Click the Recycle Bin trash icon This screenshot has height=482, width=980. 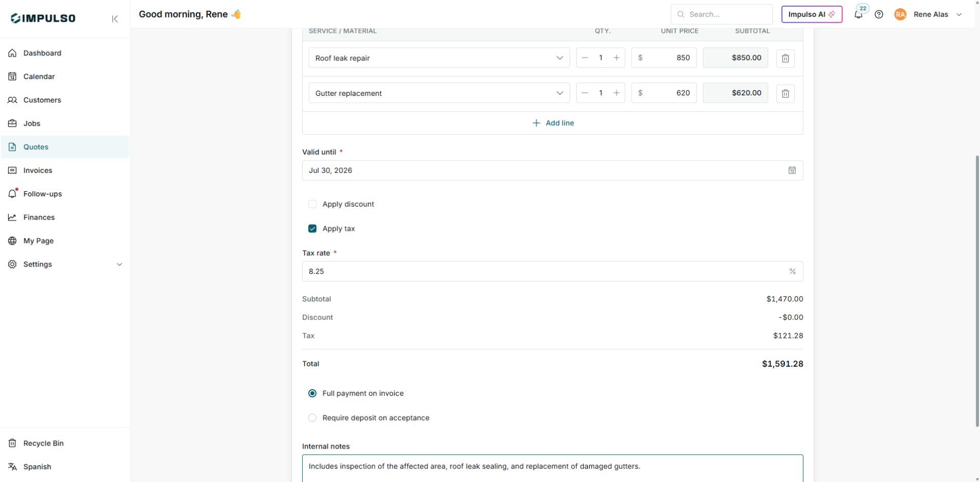point(12,443)
